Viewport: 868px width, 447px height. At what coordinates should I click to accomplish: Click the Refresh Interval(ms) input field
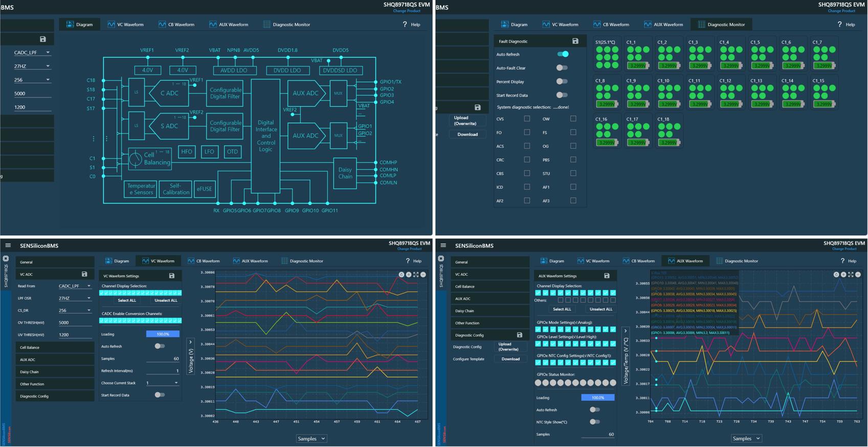[163, 371]
